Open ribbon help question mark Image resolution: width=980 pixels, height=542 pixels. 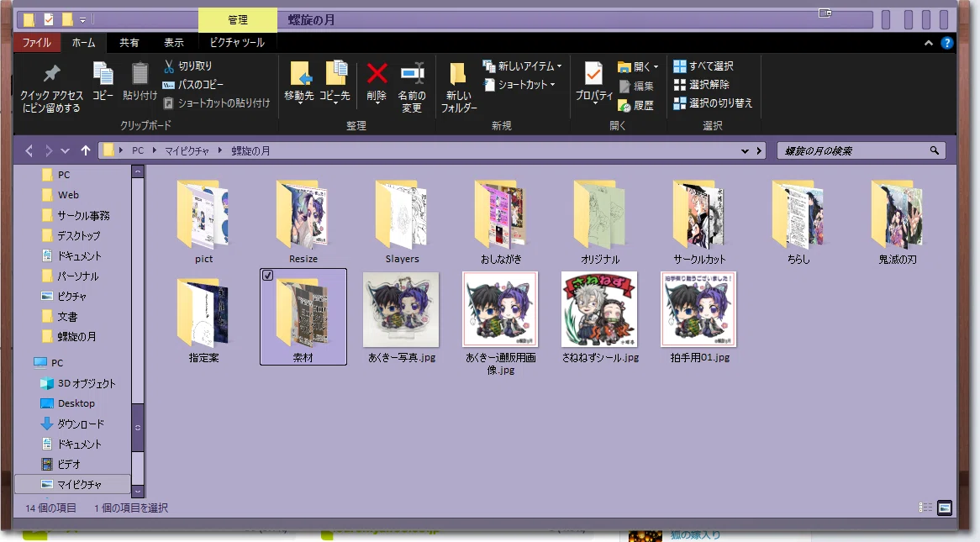947,43
